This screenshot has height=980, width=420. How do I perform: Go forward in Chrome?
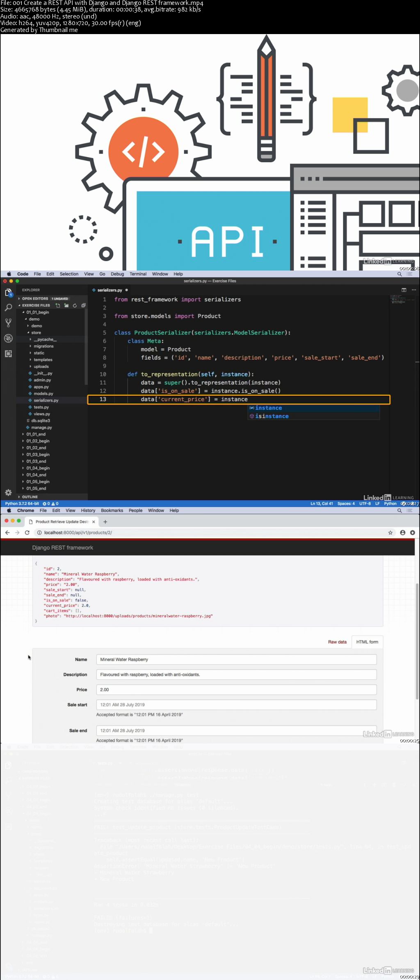(17, 532)
